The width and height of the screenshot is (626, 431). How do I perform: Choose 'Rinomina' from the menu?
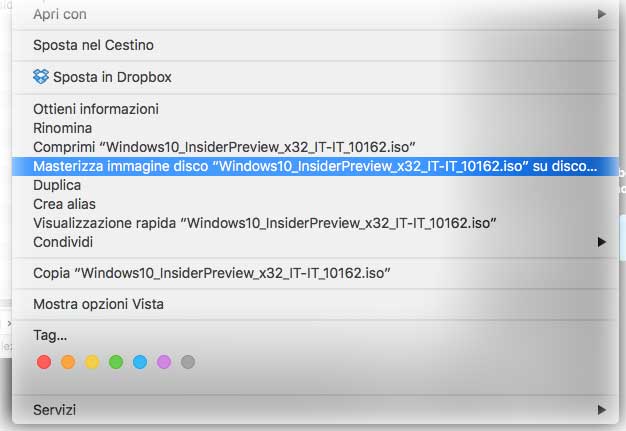(x=315, y=128)
